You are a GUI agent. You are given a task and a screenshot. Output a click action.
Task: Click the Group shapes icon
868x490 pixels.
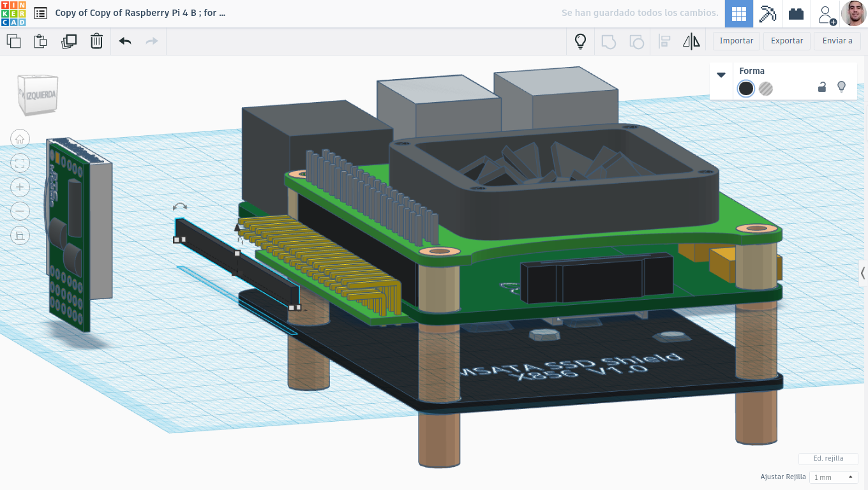pos(608,41)
